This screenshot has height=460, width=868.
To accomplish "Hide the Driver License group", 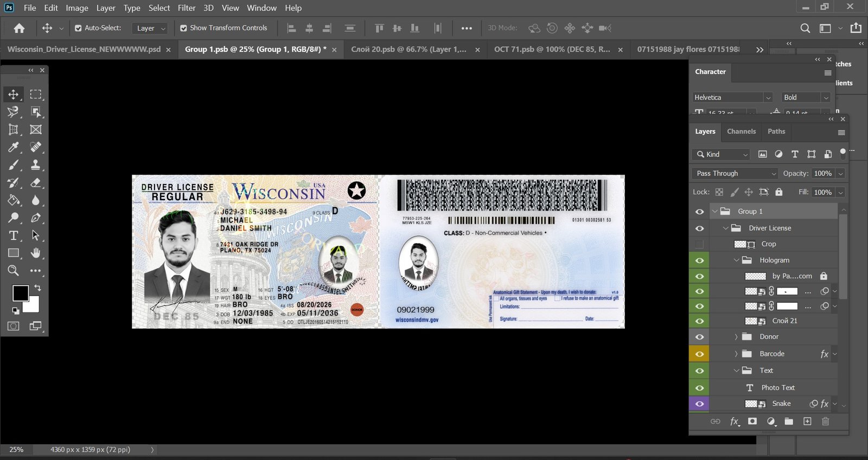I will [699, 228].
